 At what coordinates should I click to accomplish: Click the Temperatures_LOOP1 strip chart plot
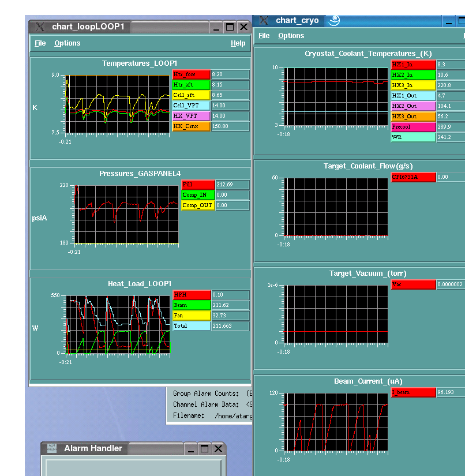point(118,104)
